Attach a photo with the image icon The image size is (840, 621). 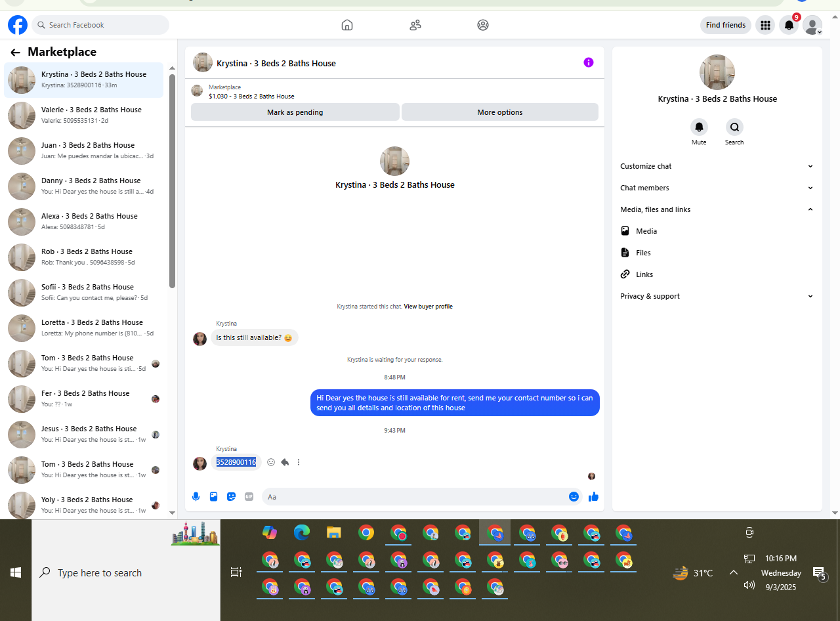point(213,497)
